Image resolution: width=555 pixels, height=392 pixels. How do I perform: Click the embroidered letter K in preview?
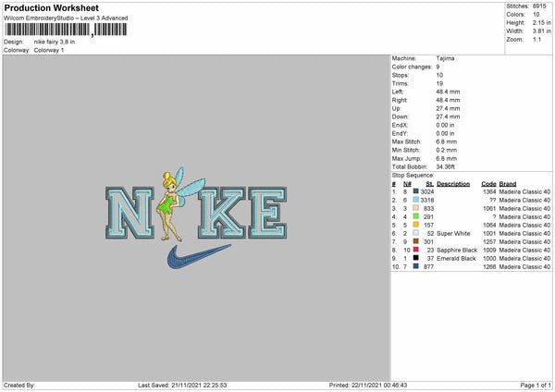(222, 213)
